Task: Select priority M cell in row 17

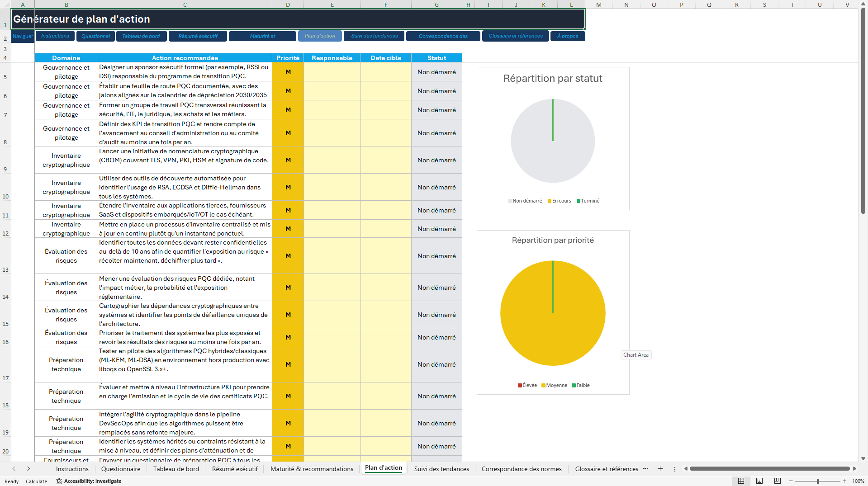Action: pos(288,364)
